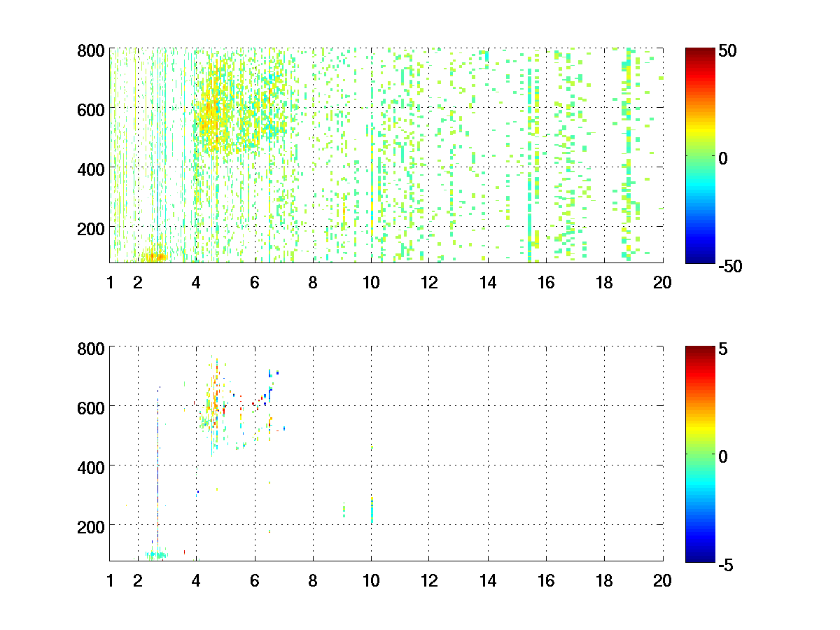Click the '0' label on the lower colorbar
Viewport: 840px width, 630px height.
click(724, 456)
